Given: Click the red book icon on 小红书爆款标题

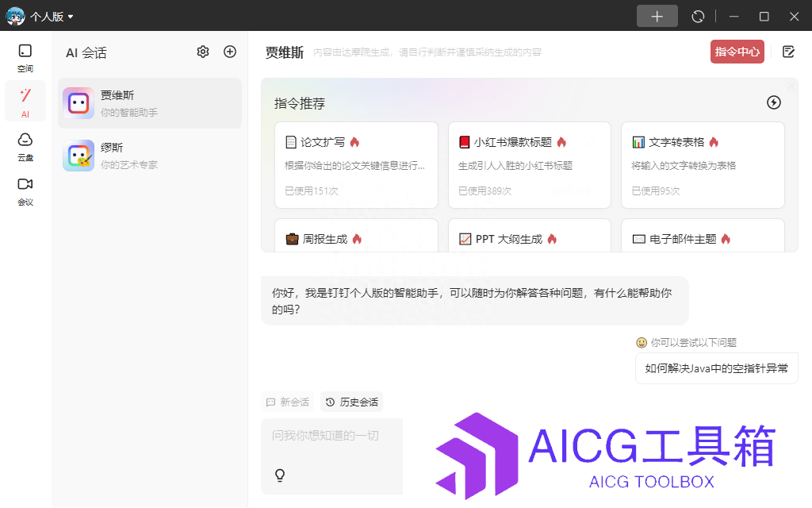Looking at the screenshot, I should point(465,142).
